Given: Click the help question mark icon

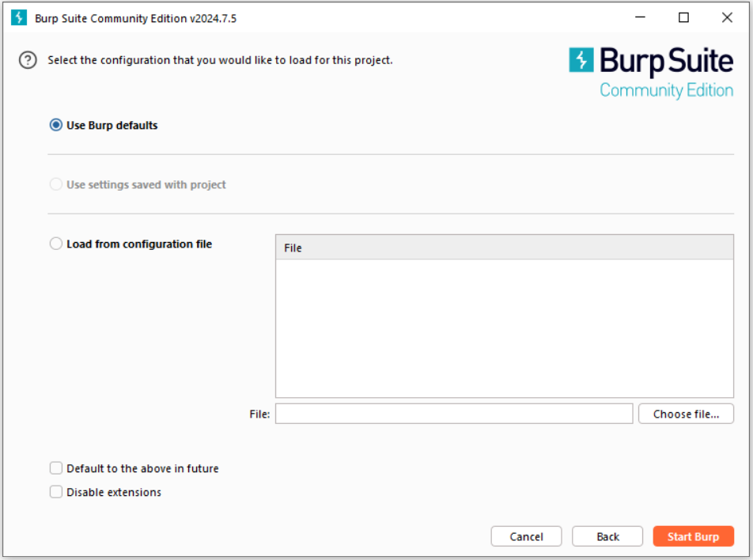Looking at the screenshot, I should coord(28,60).
